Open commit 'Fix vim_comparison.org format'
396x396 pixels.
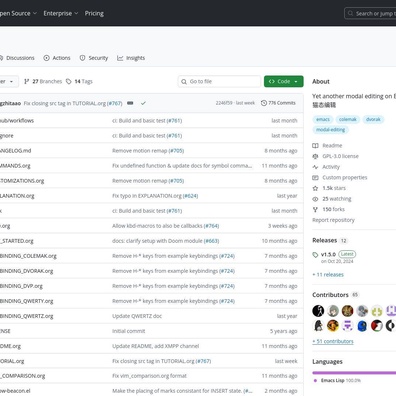[x=149, y=376]
